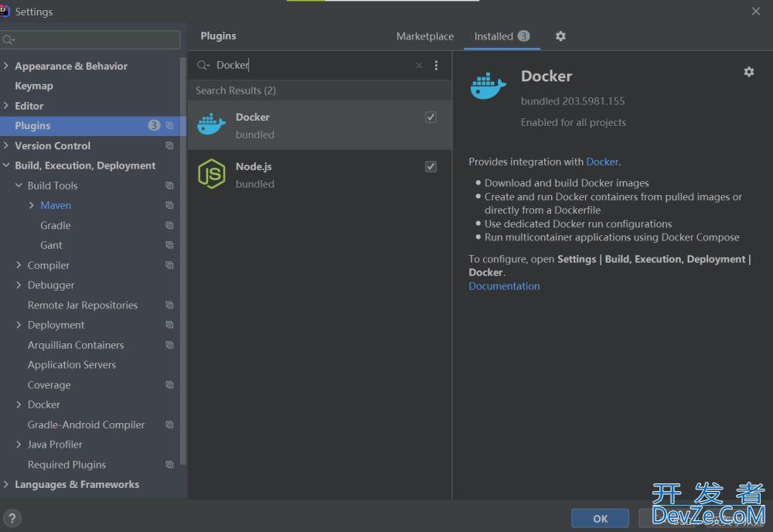The width and height of the screenshot is (773, 532).
Task: Open plugin search options three-dot menu
Action: [436, 65]
